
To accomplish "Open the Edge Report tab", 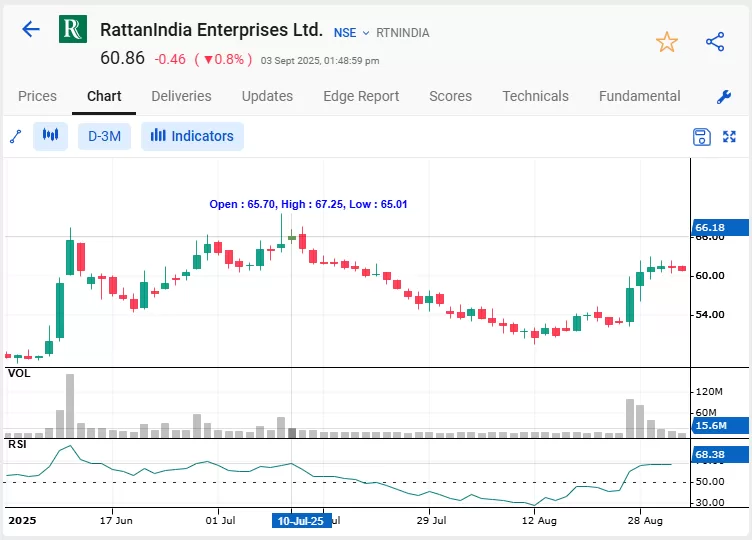I will 361,96.
